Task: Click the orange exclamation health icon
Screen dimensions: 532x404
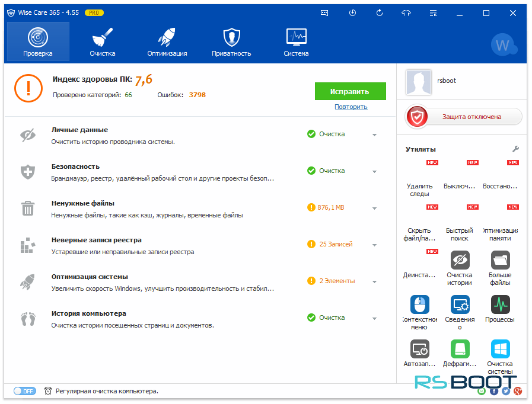Action: [28, 88]
